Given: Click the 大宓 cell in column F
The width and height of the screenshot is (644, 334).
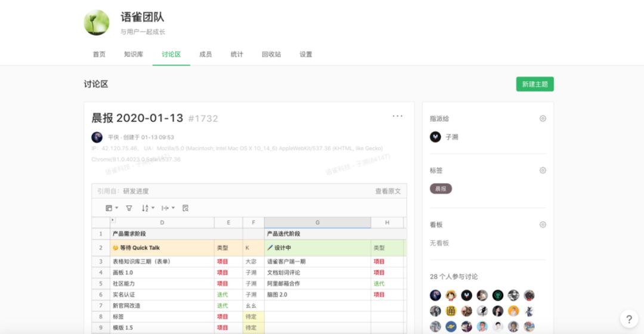Looking at the screenshot, I should coord(253,261).
